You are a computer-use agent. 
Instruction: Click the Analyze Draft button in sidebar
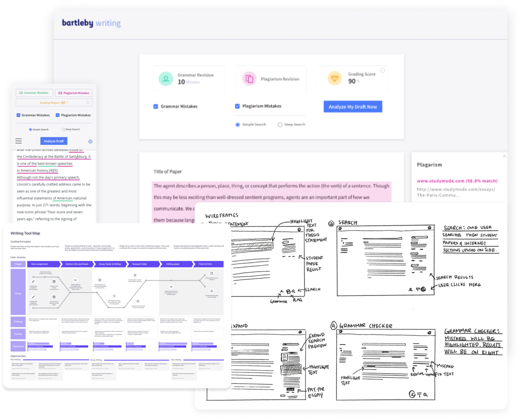[x=54, y=141]
